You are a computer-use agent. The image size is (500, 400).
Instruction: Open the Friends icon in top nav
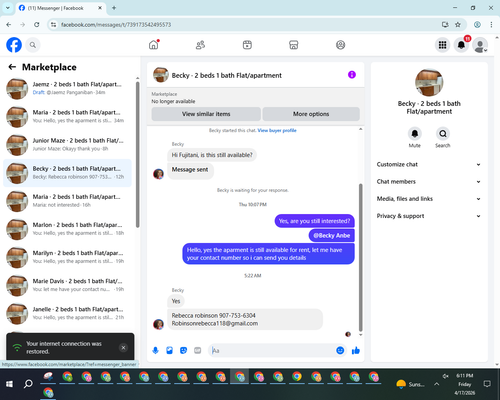pyautogui.click(x=200, y=45)
